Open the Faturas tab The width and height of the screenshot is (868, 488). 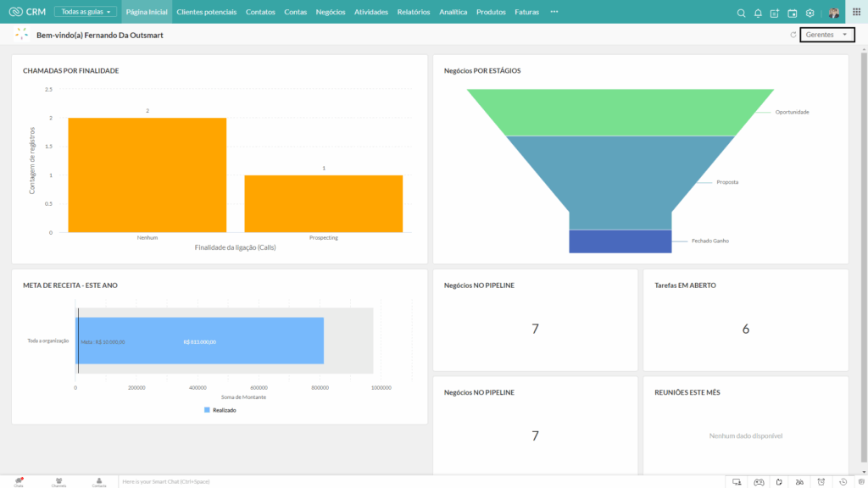(x=526, y=12)
